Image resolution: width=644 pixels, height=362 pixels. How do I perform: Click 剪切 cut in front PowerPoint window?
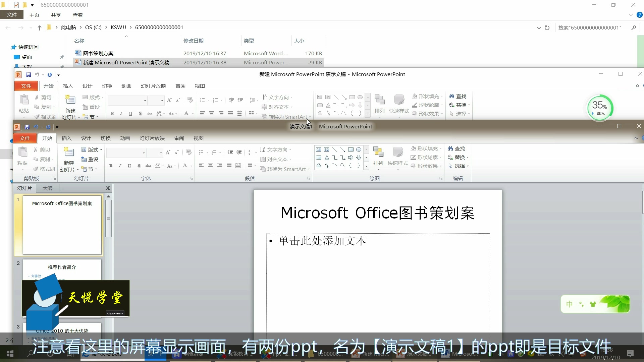(x=42, y=149)
